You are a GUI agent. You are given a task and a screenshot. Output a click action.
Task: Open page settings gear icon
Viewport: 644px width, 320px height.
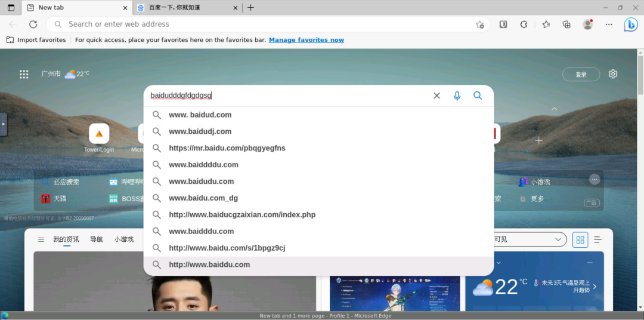pyautogui.click(x=613, y=74)
